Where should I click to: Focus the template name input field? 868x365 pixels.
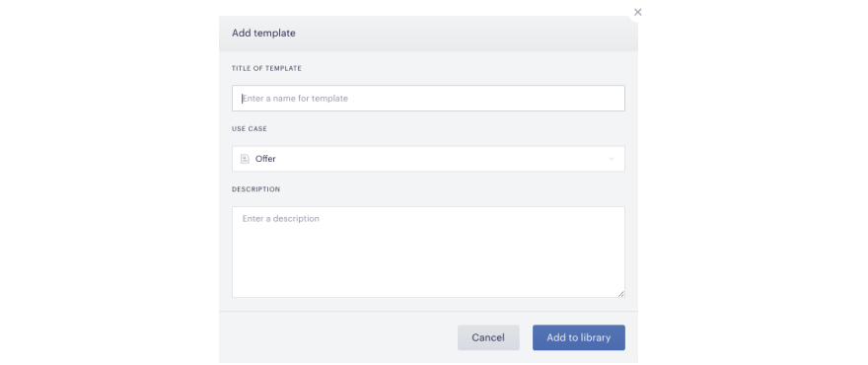(428, 98)
